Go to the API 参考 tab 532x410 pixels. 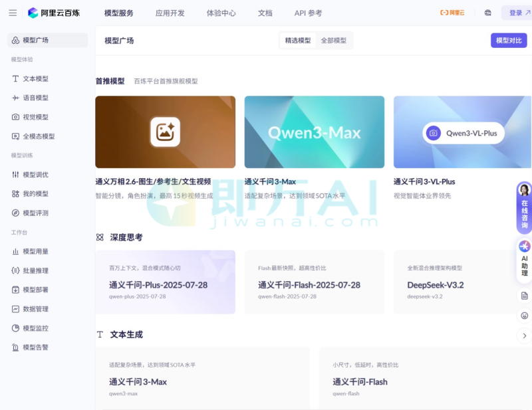(308, 13)
